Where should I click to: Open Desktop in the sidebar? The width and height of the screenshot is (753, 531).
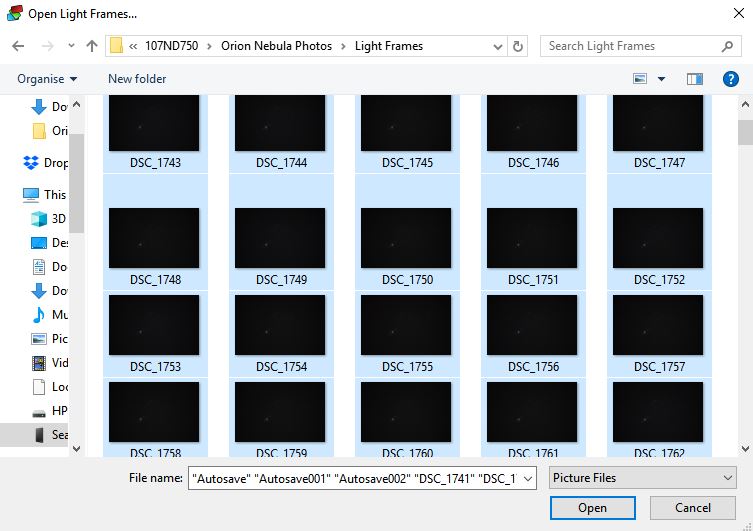[49, 242]
